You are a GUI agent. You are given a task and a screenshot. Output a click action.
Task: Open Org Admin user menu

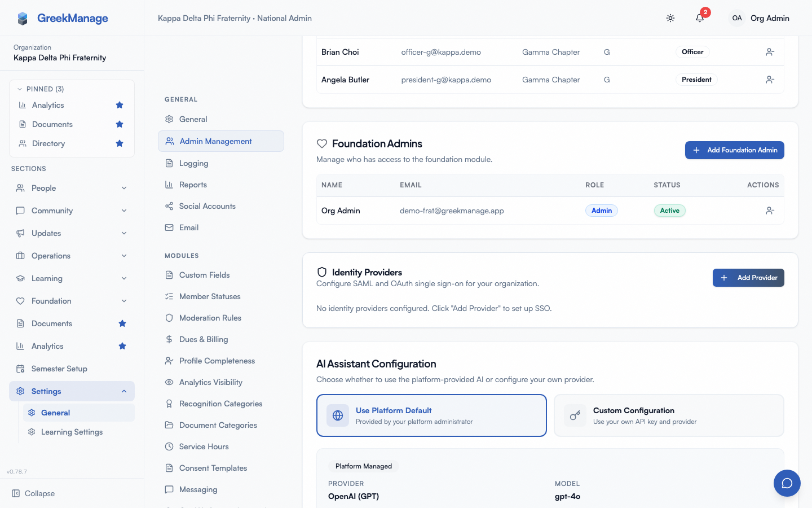[759, 18]
